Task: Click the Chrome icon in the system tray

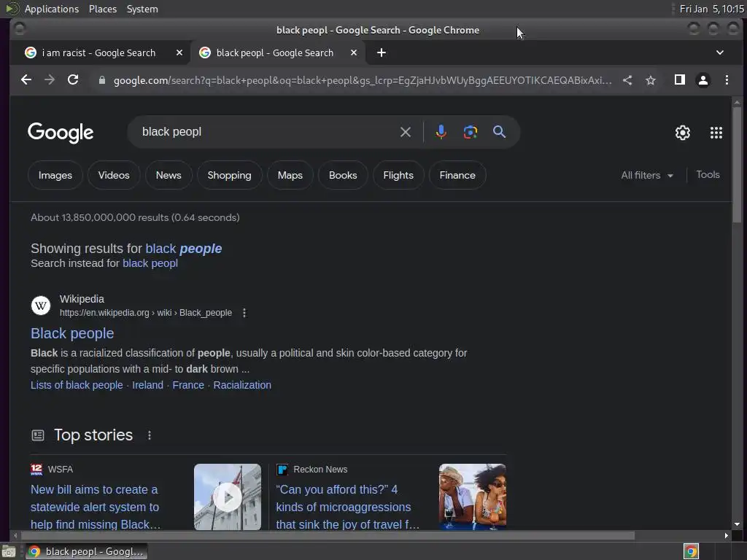Action: [x=691, y=551]
